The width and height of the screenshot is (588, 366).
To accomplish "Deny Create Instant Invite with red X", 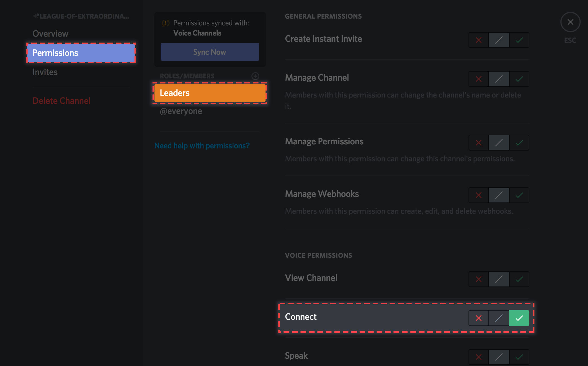I will click(478, 40).
